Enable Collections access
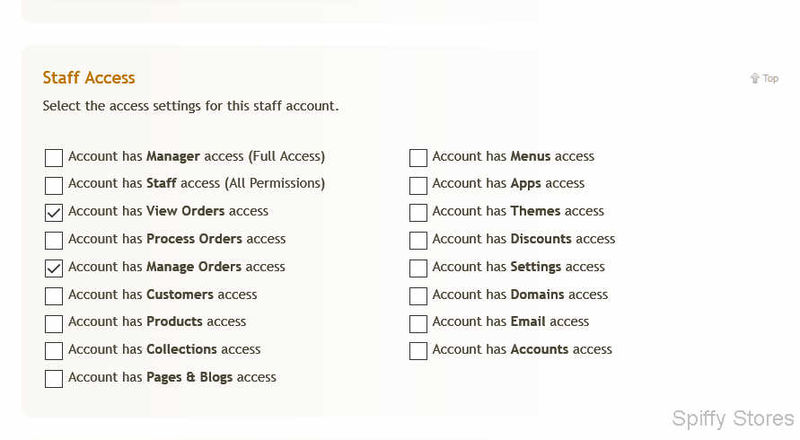The height and width of the screenshot is (440, 800). 54,351
